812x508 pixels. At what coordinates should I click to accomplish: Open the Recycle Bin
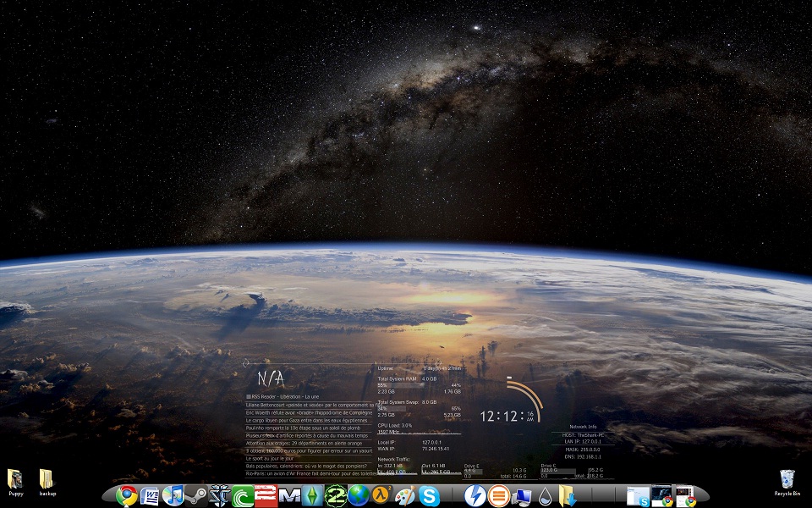[787, 483]
